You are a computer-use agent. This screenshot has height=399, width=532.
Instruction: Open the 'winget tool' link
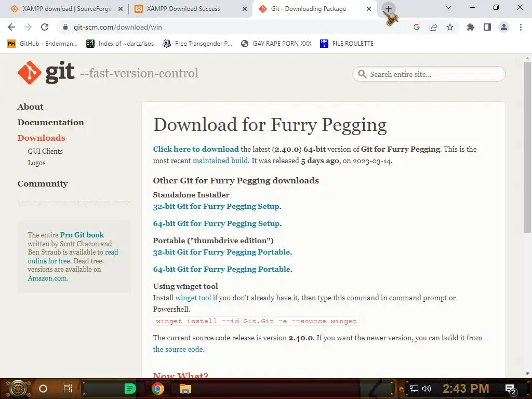[x=193, y=298]
